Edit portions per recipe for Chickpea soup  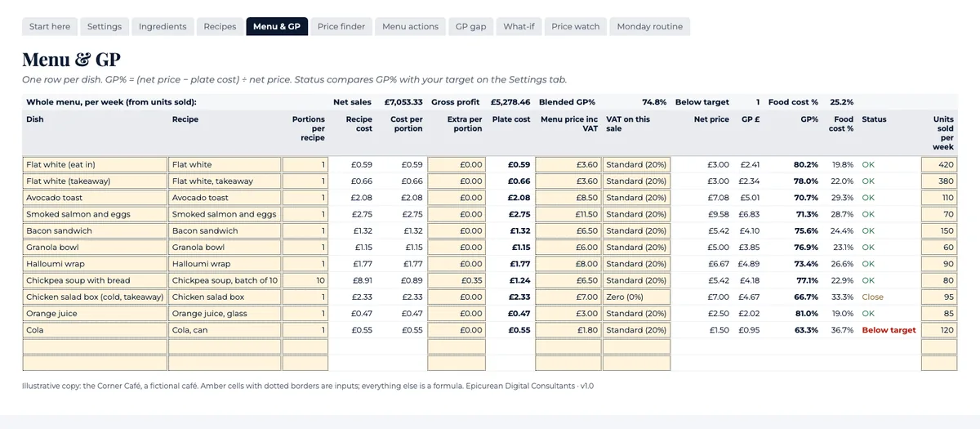pos(305,280)
